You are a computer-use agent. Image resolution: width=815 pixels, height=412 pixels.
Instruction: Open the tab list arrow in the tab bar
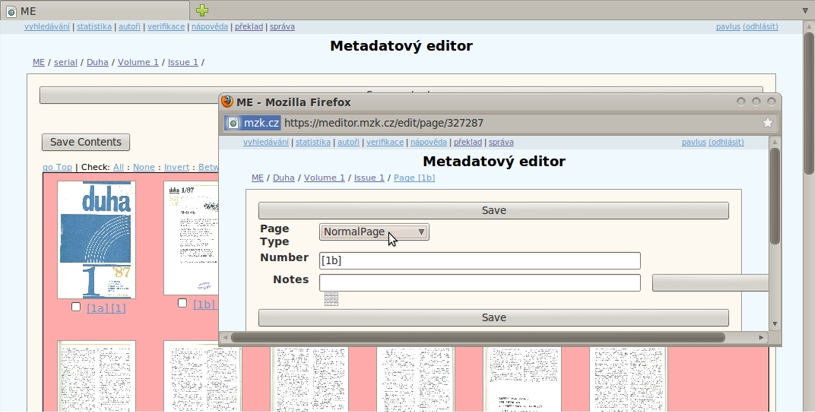[x=805, y=10]
